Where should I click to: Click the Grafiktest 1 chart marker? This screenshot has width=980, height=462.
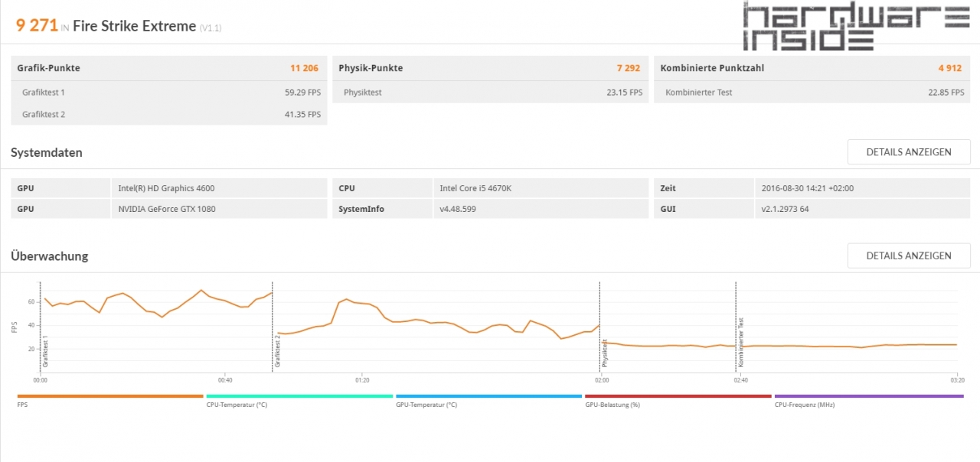46,351
